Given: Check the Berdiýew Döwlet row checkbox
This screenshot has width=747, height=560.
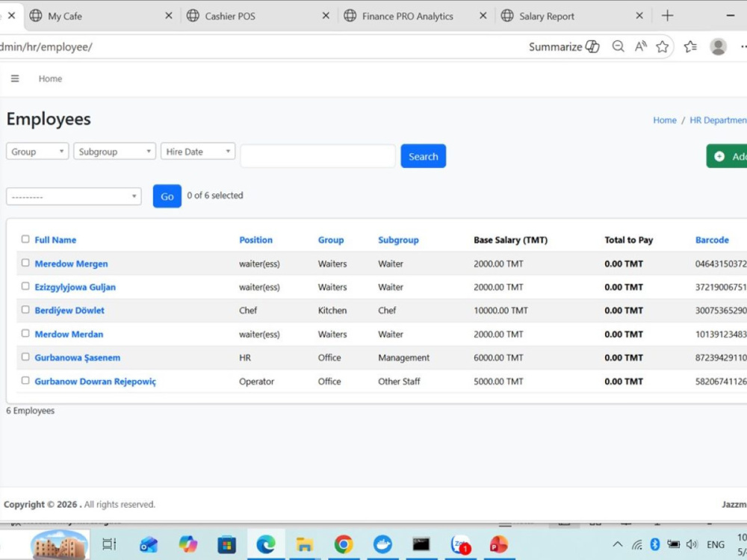Looking at the screenshot, I should pos(25,310).
